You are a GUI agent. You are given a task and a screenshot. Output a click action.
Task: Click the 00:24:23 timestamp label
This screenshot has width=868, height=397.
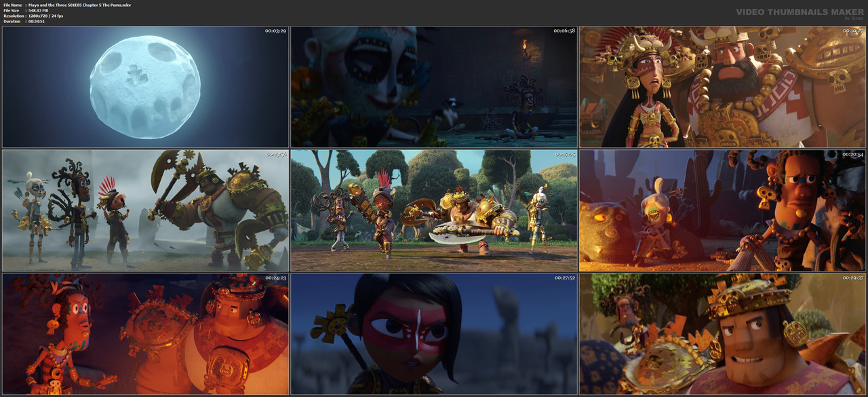(275, 278)
